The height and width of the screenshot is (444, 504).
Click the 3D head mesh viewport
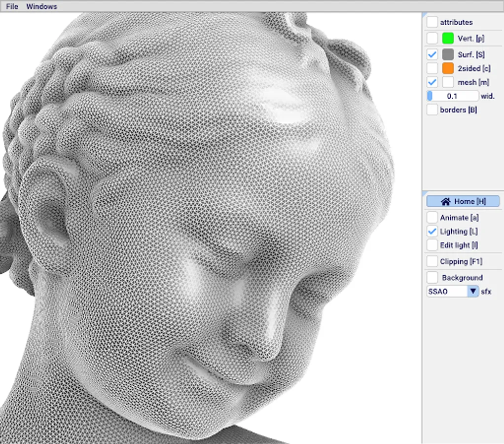click(211, 228)
